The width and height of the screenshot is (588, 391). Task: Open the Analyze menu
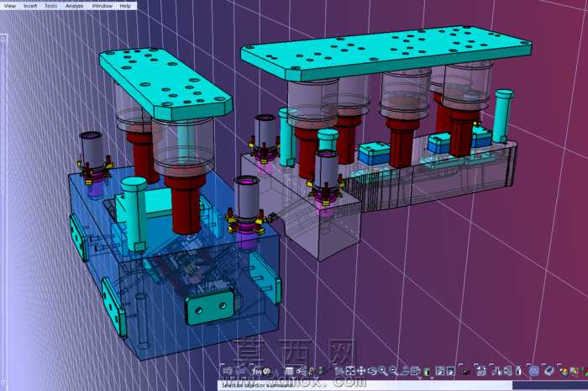[74, 6]
